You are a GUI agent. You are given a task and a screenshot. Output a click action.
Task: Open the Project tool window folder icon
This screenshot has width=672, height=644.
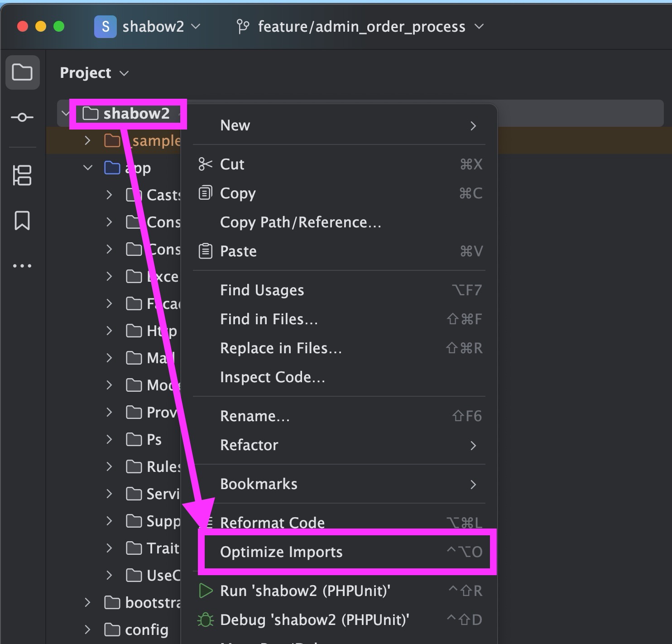coord(22,72)
